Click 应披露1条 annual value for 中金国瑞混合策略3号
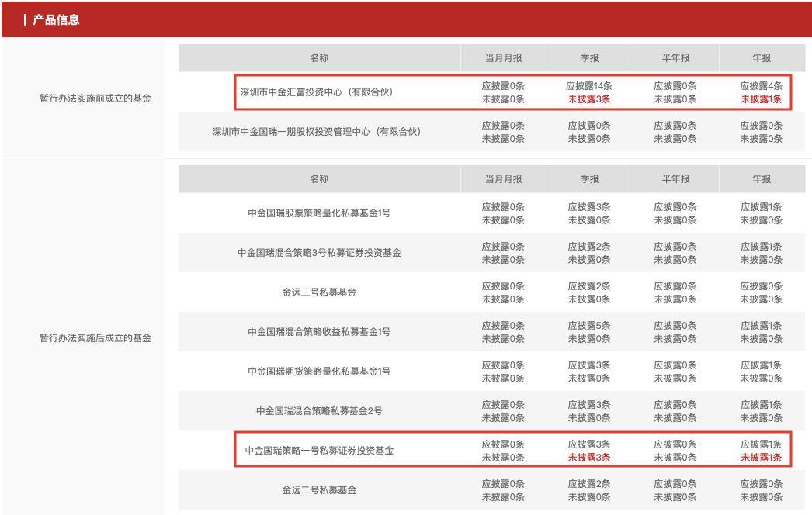Viewport: 812px width, 515px height. pyautogui.click(x=762, y=247)
